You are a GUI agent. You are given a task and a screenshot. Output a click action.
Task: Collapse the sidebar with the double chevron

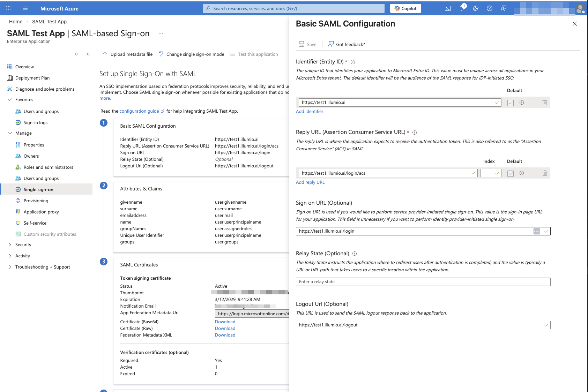pyautogui.click(x=88, y=54)
